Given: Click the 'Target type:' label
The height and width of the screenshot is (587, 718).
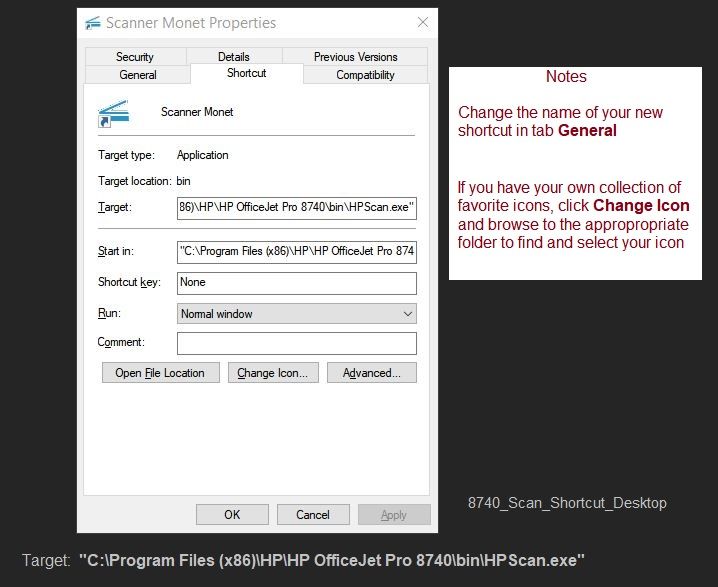Looking at the screenshot, I should click(x=126, y=155).
